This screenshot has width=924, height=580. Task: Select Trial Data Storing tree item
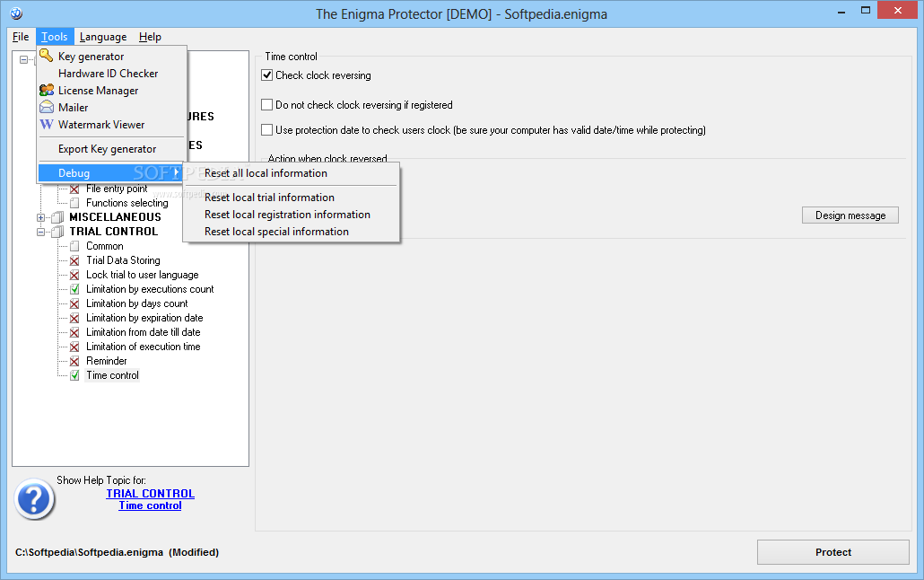(x=123, y=260)
